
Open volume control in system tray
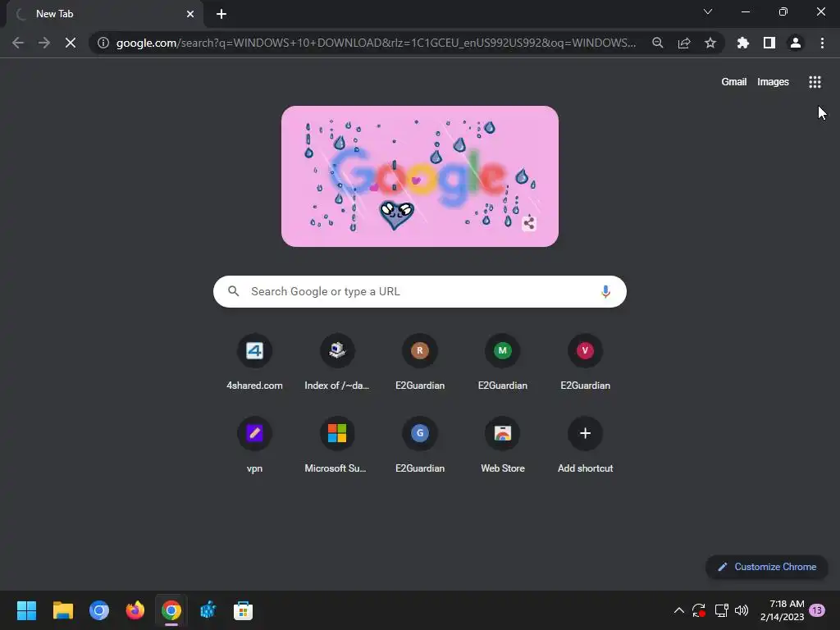pos(742,610)
